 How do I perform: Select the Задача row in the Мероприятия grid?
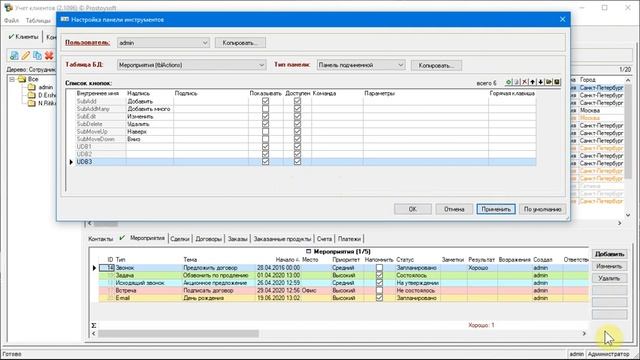343,276
